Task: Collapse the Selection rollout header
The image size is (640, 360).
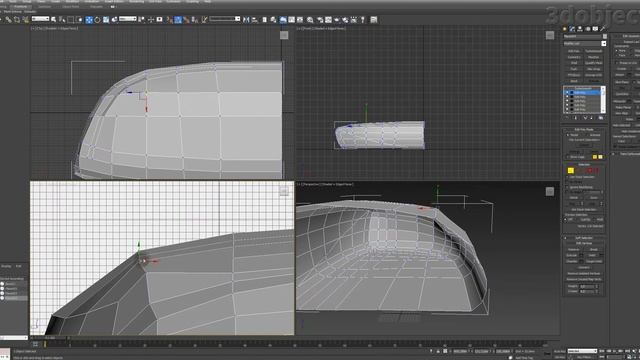Action: [584, 164]
